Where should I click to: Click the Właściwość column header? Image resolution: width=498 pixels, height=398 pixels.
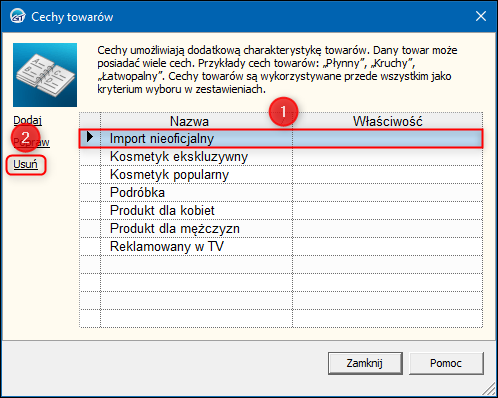tap(387, 121)
